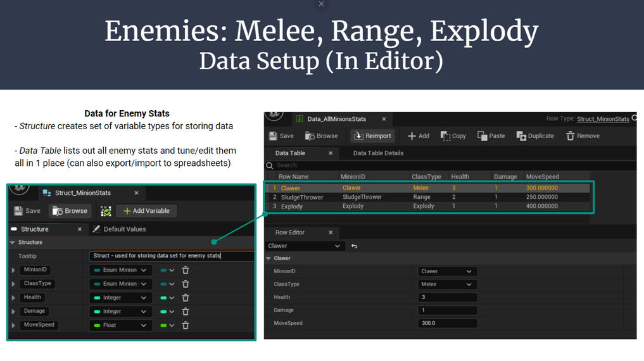
Task: Open the Struct_MinionStats row type link
Action: pyautogui.click(x=603, y=119)
